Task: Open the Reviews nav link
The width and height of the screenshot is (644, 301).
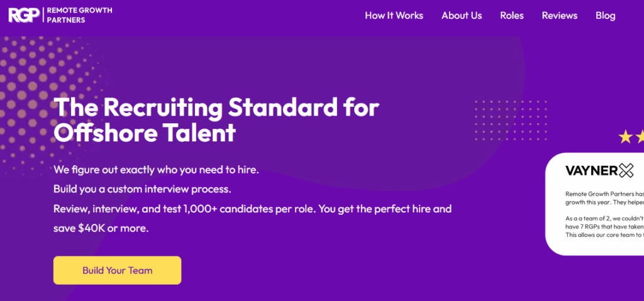Action: [559, 16]
